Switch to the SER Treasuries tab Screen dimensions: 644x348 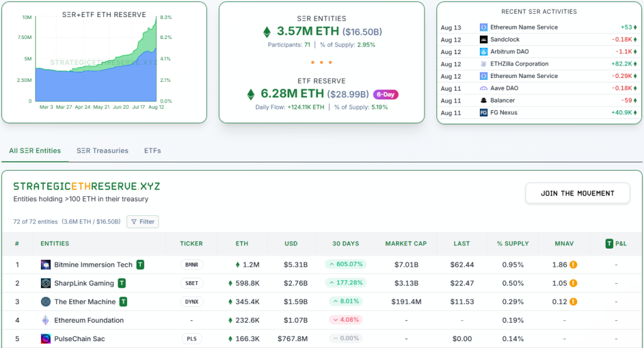pos(103,151)
